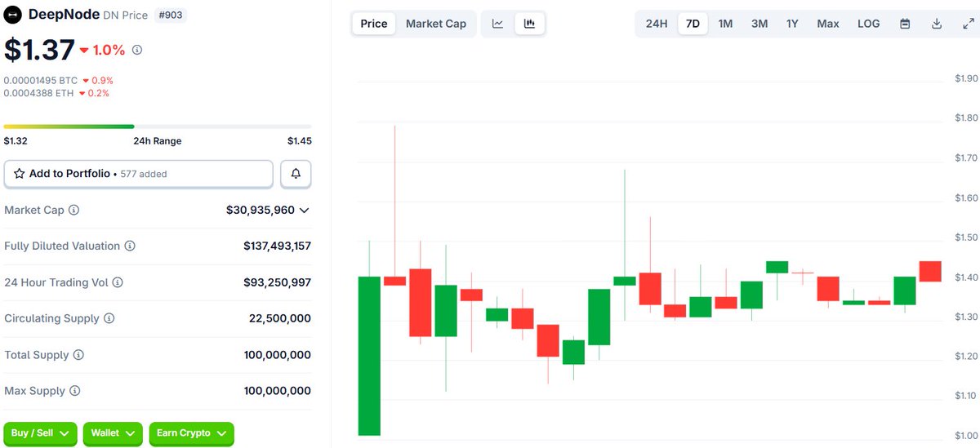Switch to the Market Cap tab
Viewport: 980px width, 448px height.
coord(436,24)
